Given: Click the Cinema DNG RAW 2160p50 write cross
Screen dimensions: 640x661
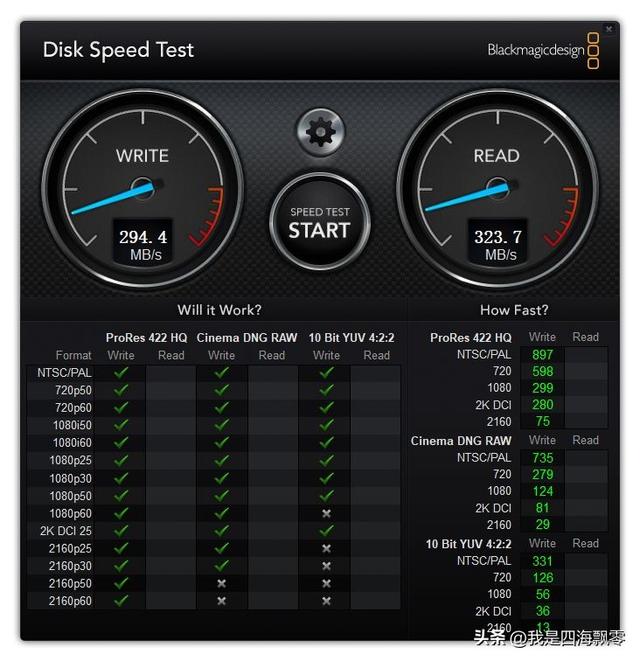Looking at the screenshot, I should pyautogui.click(x=221, y=583).
